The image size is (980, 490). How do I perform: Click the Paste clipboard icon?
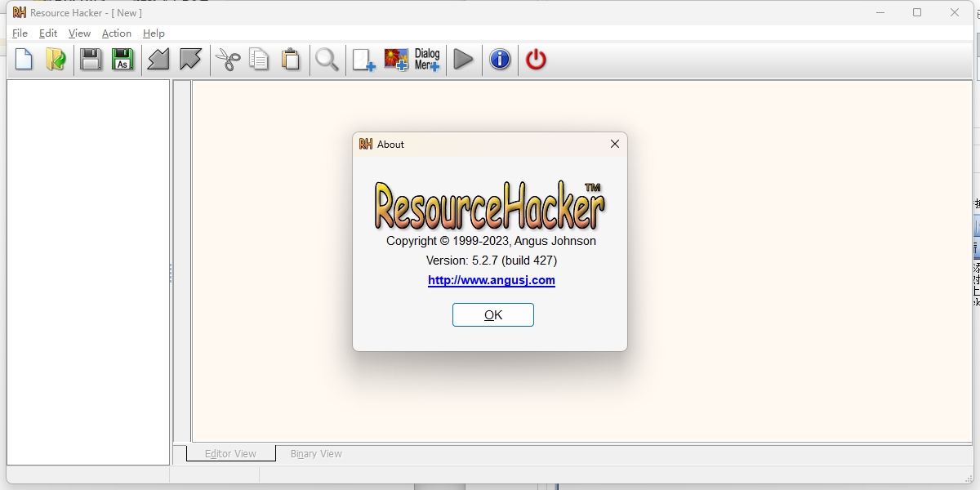(291, 60)
